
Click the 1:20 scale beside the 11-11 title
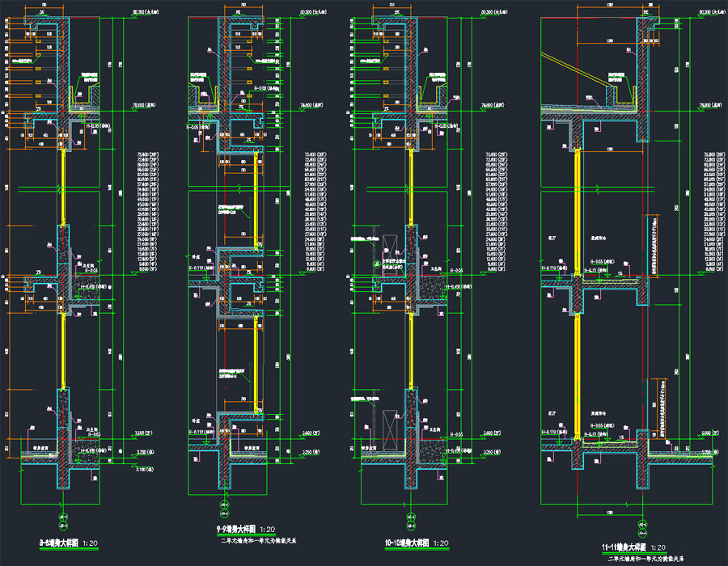tap(658, 547)
